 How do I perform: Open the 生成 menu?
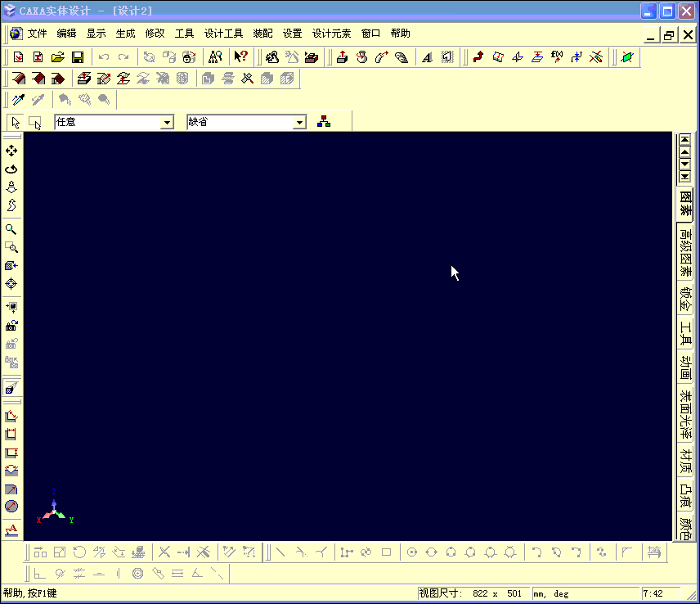pyautogui.click(x=125, y=34)
